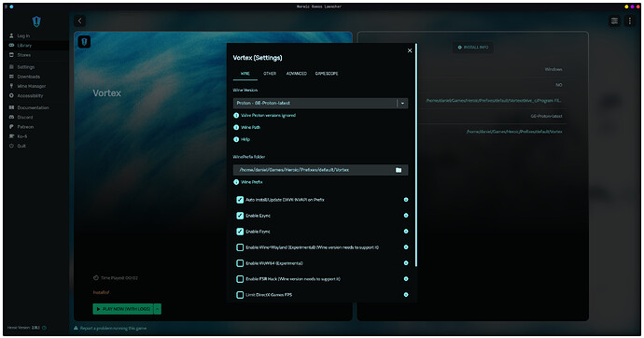644x338 pixels.
Task: Open Stores from the sidebar
Action: 20,55
